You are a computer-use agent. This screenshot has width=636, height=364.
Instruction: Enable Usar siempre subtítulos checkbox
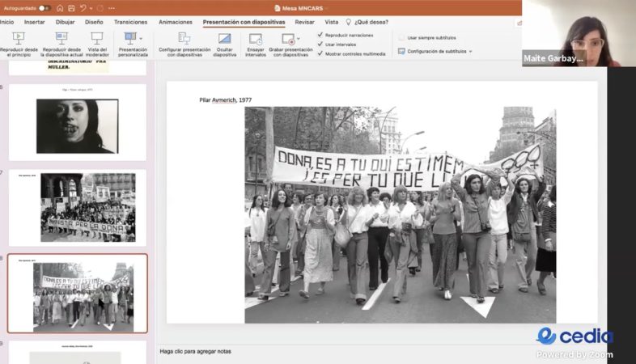(401, 37)
